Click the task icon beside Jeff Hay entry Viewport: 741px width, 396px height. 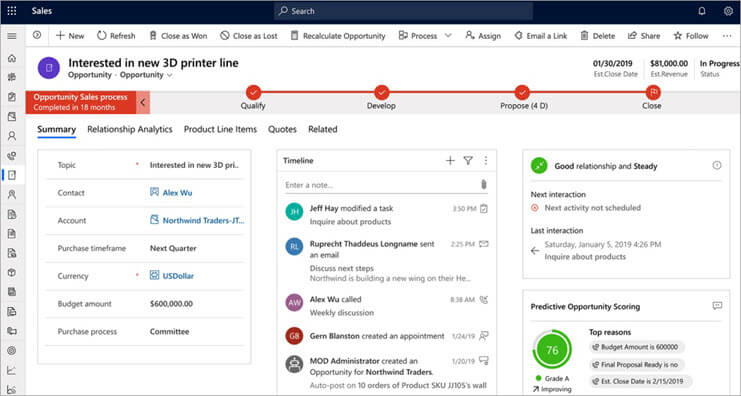coord(484,208)
